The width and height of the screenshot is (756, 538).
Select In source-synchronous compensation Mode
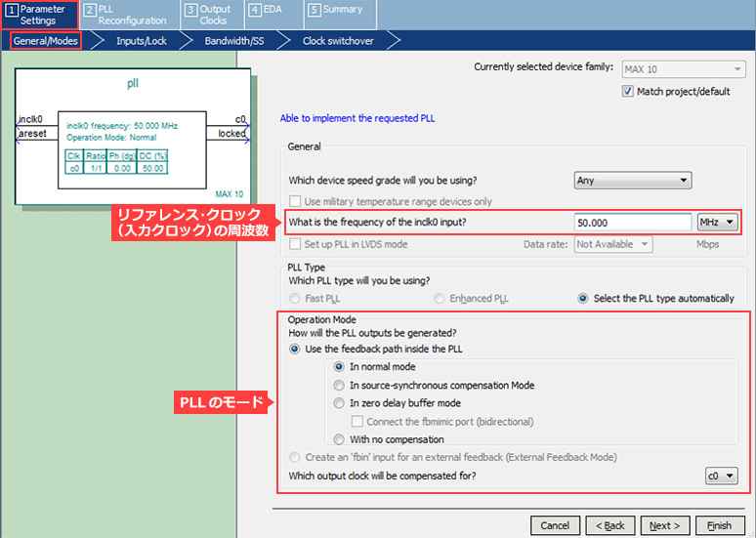[340, 386]
